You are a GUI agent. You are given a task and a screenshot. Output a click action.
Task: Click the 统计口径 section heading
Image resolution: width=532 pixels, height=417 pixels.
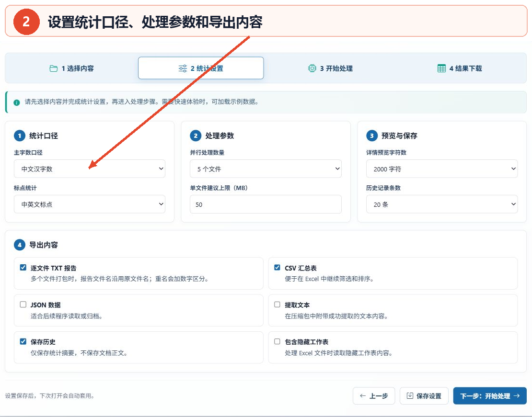(44, 136)
